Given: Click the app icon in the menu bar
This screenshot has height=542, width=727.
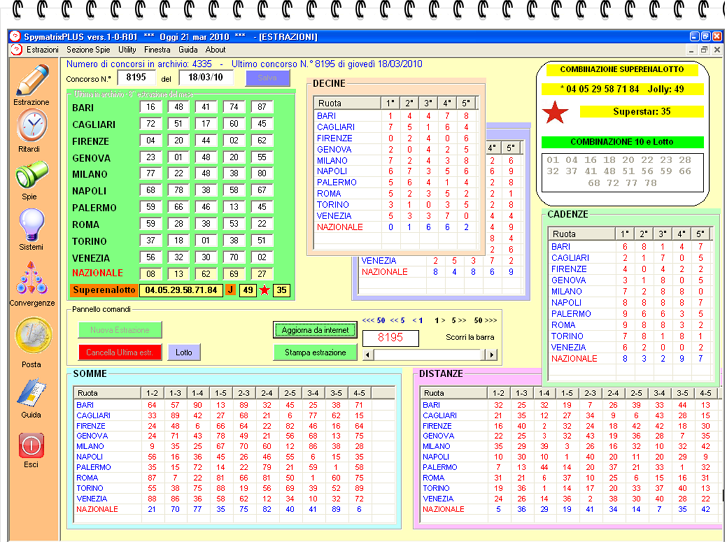Looking at the screenshot, I should coord(16,50).
